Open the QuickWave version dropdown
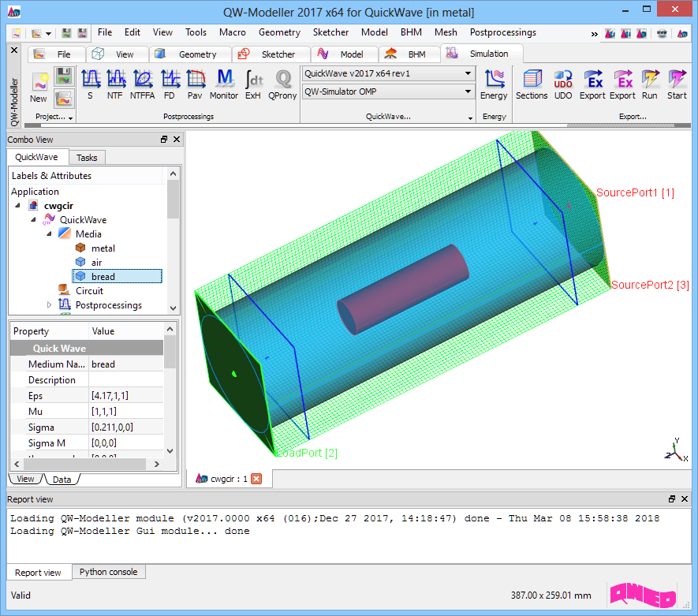The width and height of the screenshot is (698, 616). [x=468, y=73]
